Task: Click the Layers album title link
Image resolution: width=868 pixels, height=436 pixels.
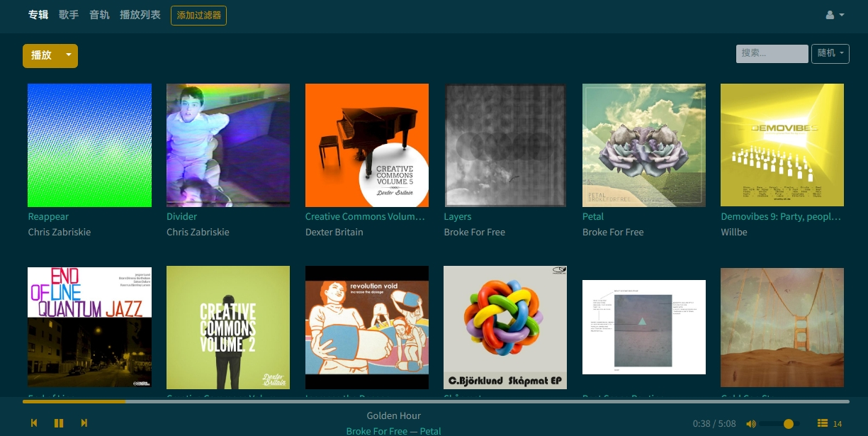Action: (x=457, y=217)
